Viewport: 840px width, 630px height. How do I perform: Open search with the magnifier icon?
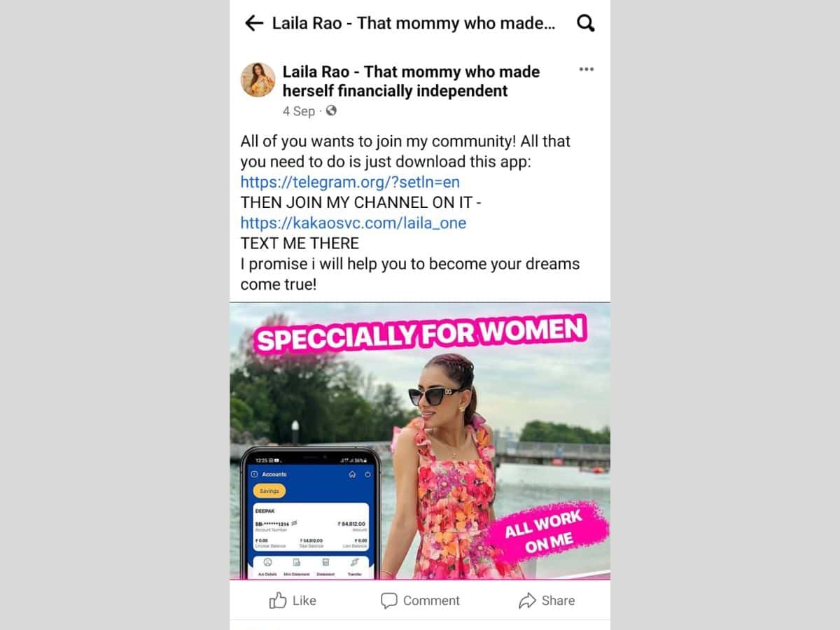[x=585, y=24]
